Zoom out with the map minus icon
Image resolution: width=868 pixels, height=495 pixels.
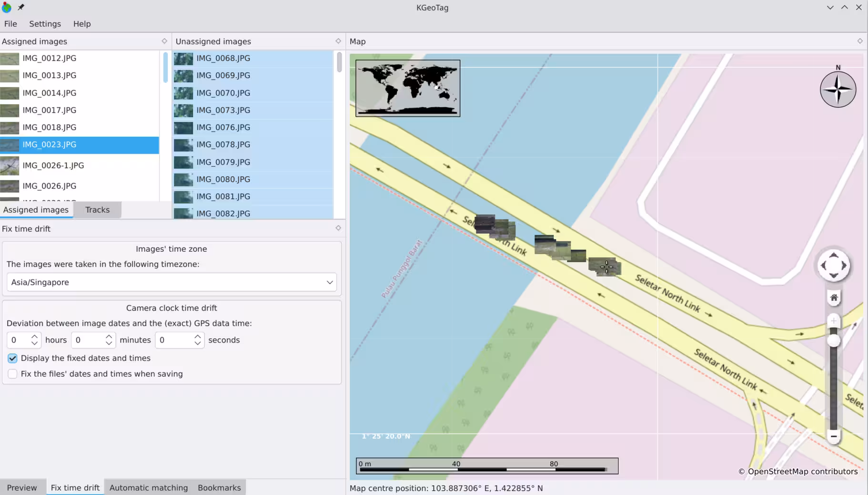pyautogui.click(x=834, y=436)
